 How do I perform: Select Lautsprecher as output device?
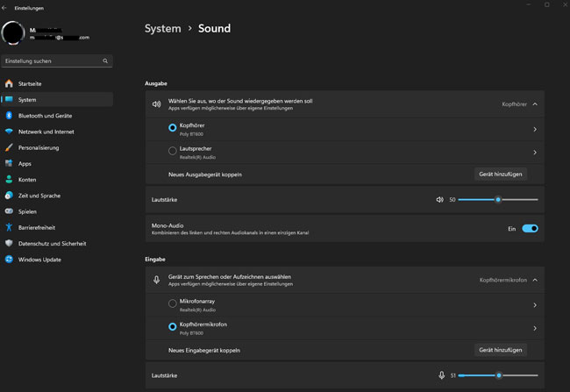pyautogui.click(x=173, y=152)
